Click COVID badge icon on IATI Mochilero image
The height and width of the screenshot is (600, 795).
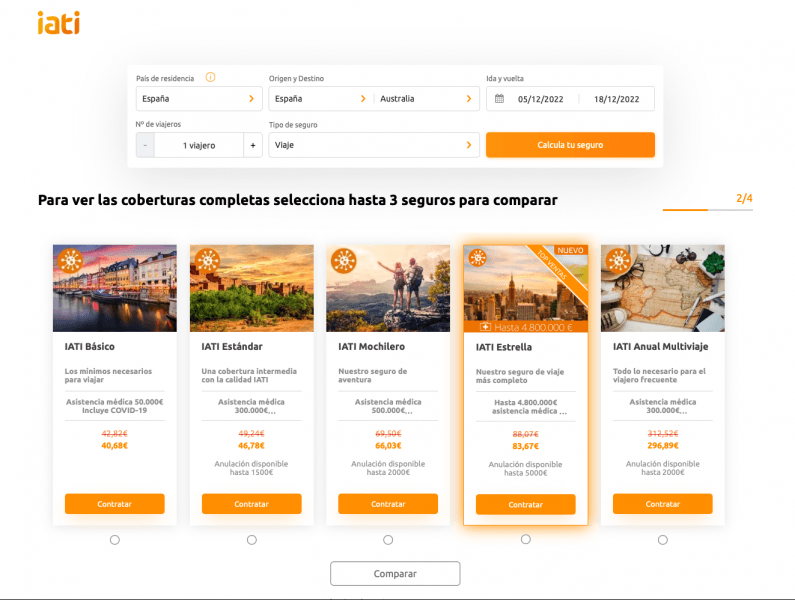click(344, 261)
